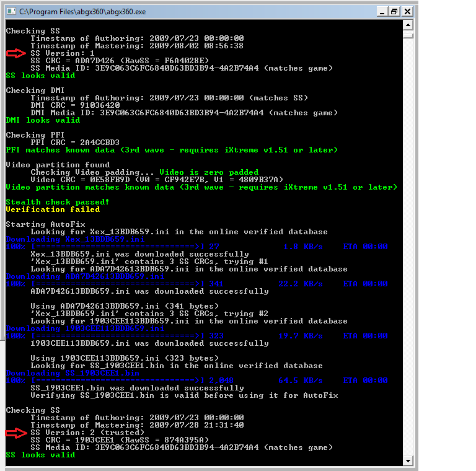
Task: Click 'Timestamp of Mastering: 2009/07/28' line
Action: click(137, 425)
